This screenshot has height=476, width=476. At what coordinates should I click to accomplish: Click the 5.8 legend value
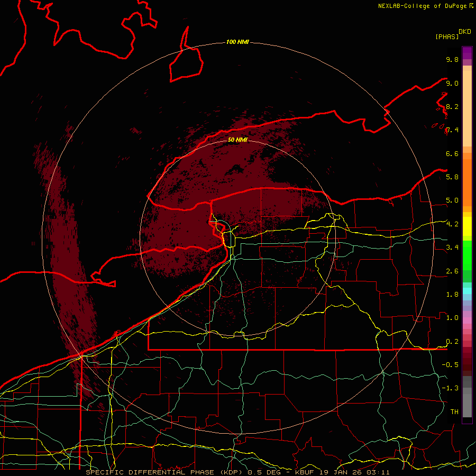click(452, 177)
